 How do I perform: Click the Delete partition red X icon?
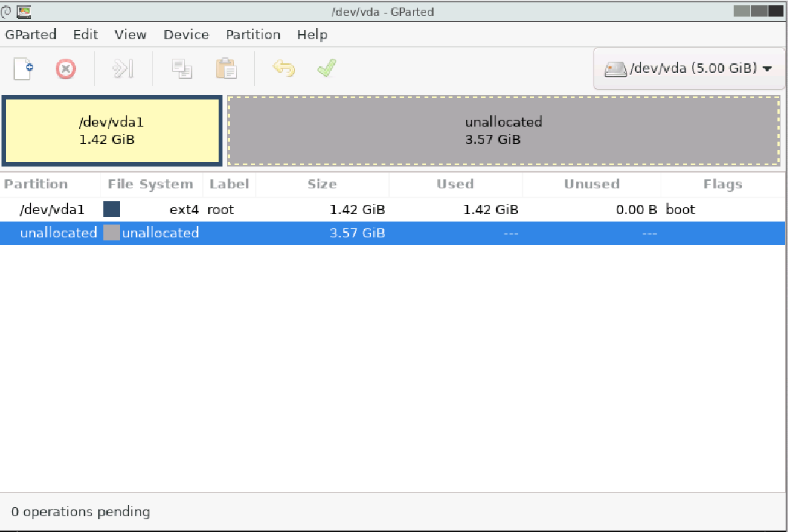point(66,69)
